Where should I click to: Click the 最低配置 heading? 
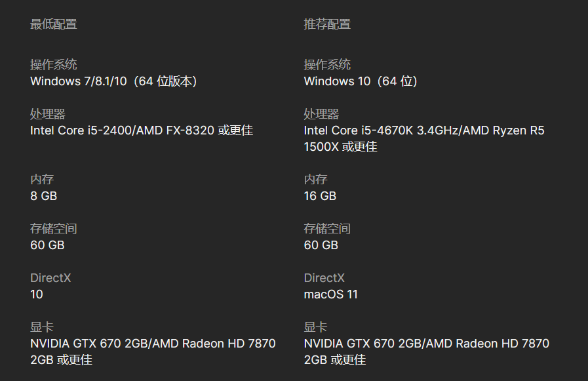(x=54, y=24)
